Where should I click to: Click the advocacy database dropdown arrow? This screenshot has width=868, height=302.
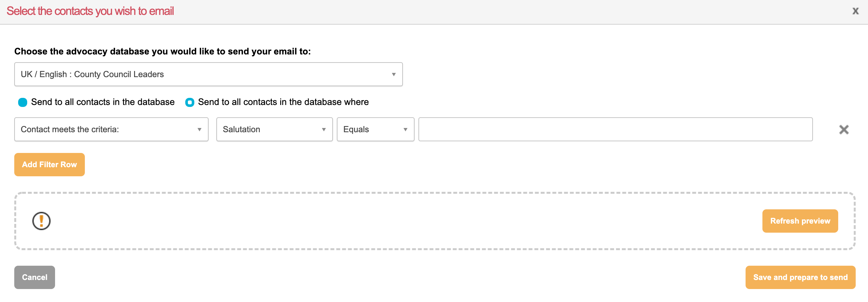[x=393, y=75]
